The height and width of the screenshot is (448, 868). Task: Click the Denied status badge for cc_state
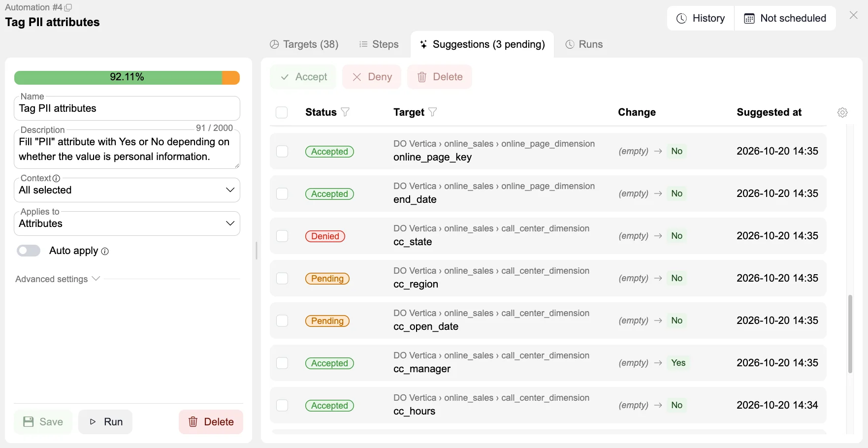click(x=325, y=236)
